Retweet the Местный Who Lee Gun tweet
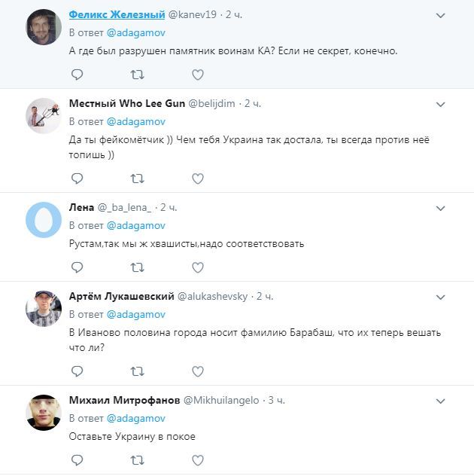Viewport: 474px width, 476px height. pyautogui.click(x=137, y=178)
